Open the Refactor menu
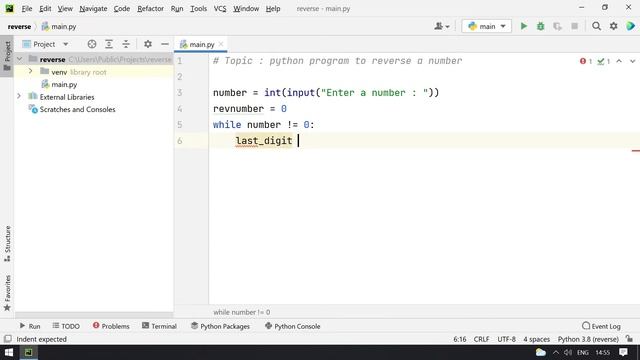 point(150,8)
